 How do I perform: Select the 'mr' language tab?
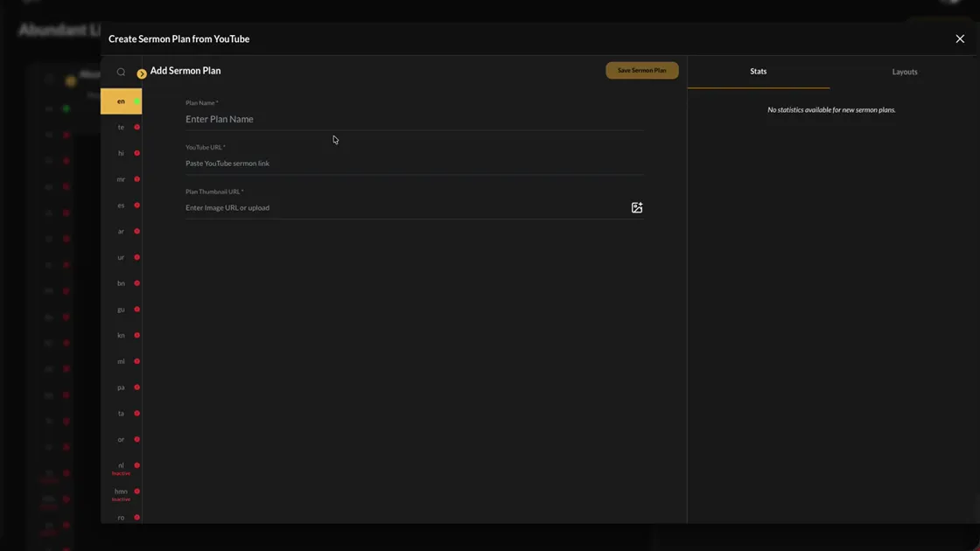[122, 179]
